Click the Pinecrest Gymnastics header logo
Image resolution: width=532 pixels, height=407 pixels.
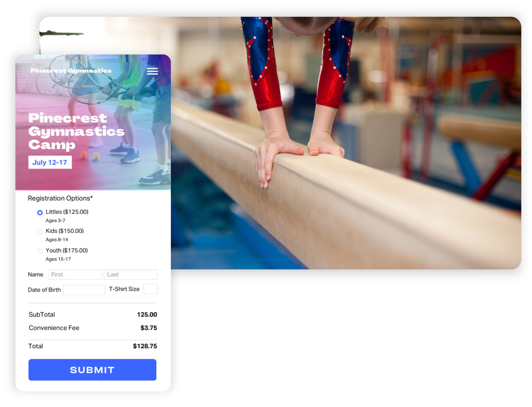pos(71,71)
